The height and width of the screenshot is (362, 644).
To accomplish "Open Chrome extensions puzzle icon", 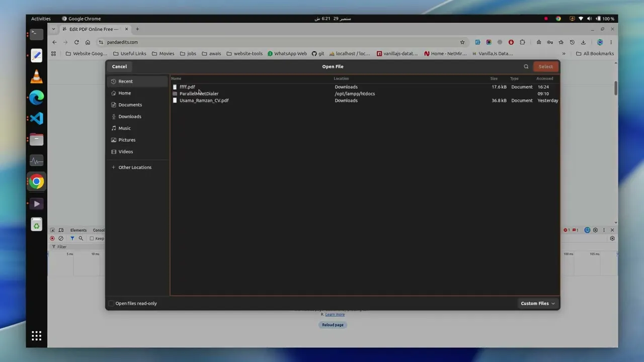I will coord(522,42).
